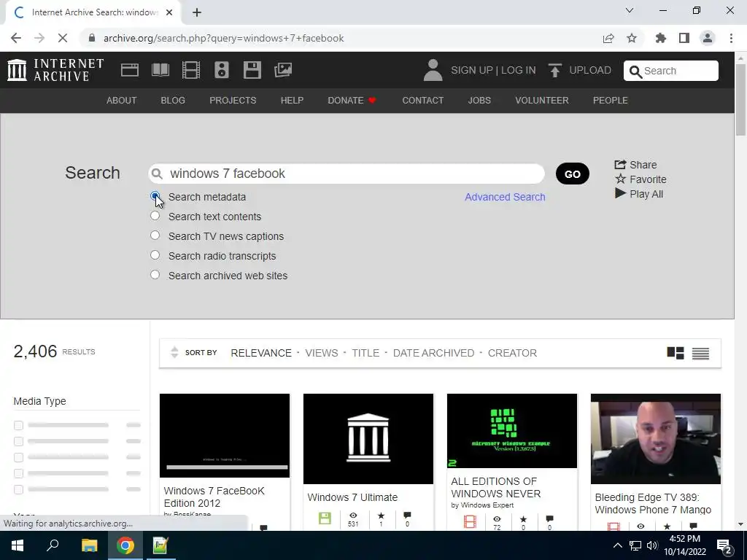Open ALL EDITIONS OF WINDOWS NEVER thumbnail
Viewport: 747px width, 560px height.
pyautogui.click(x=511, y=431)
